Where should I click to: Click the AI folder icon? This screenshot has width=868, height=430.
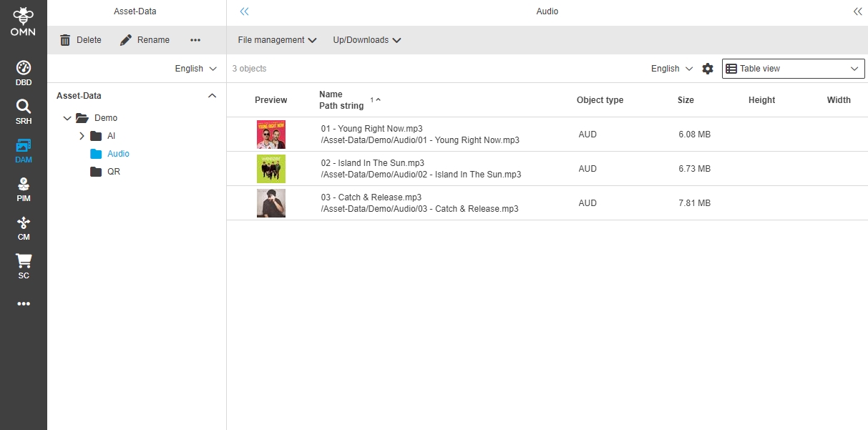96,135
